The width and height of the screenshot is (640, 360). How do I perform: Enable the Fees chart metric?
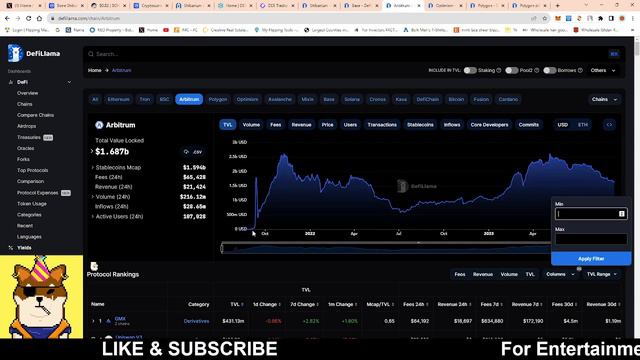click(x=276, y=125)
